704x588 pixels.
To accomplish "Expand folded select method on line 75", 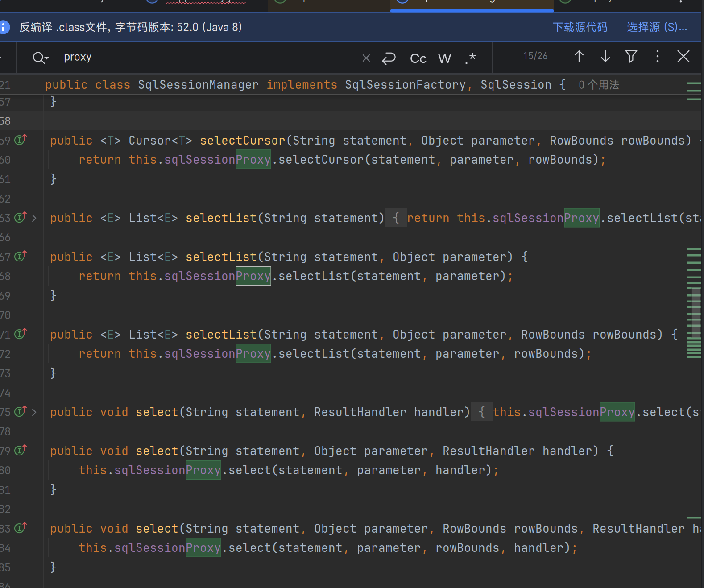I will click(34, 412).
